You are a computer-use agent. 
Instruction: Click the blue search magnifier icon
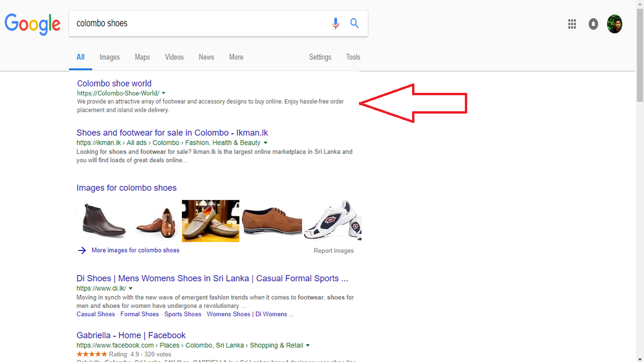coord(354,23)
